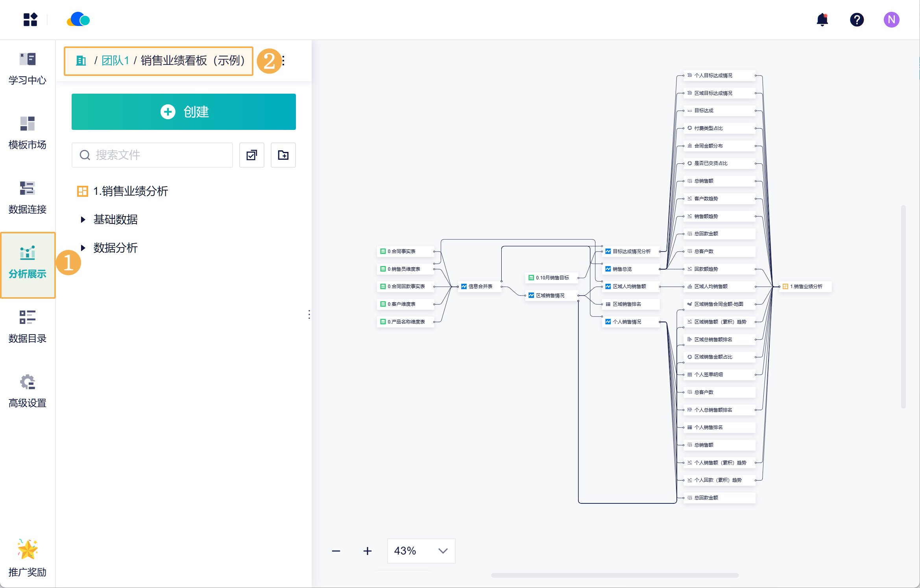Select the 区域目标达成情况 node
Viewport: 920px width, 588px height.
point(720,93)
